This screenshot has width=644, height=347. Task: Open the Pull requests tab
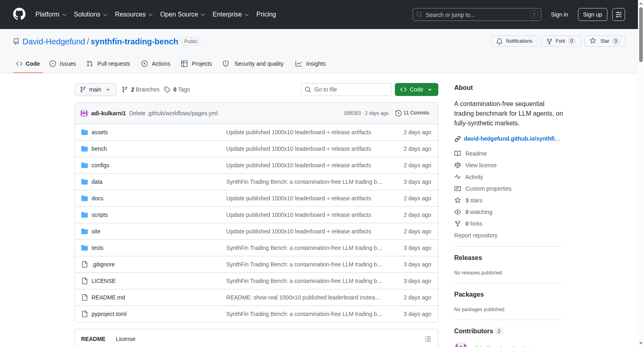tap(108, 64)
